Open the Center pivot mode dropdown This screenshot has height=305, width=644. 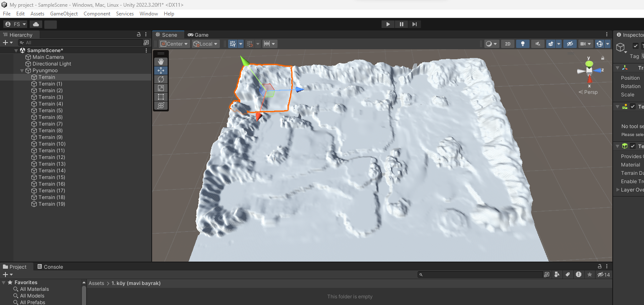pos(174,43)
